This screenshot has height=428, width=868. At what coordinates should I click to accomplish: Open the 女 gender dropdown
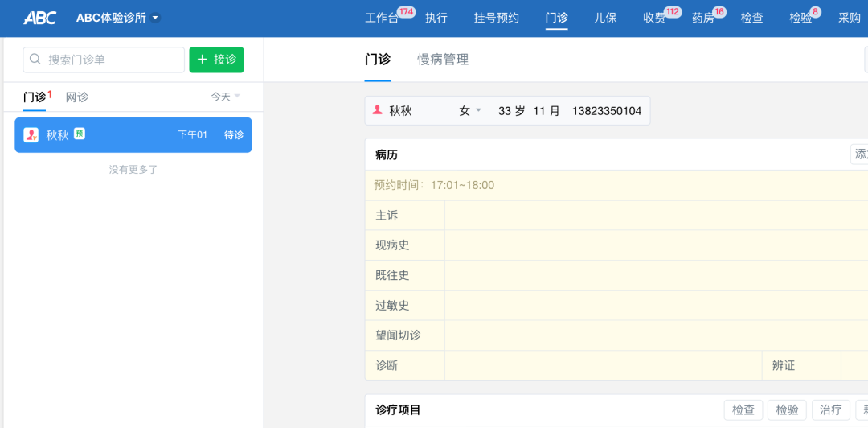point(470,111)
